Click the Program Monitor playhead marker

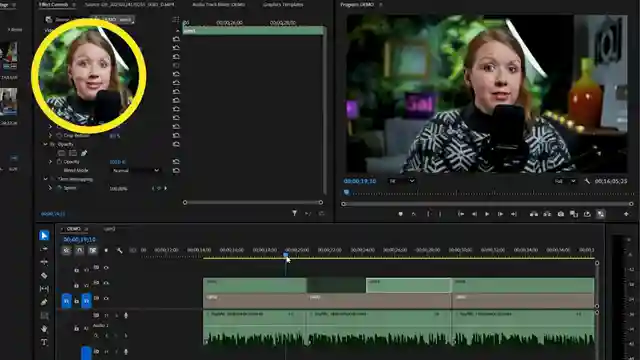point(347,192)
